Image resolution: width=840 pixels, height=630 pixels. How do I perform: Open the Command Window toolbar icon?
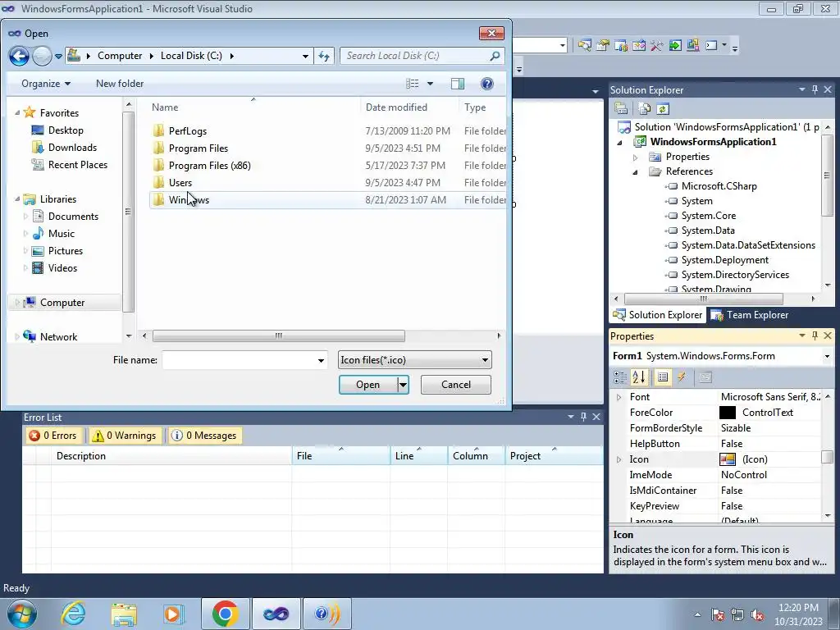pyautogui.click(x=711, y=46)
